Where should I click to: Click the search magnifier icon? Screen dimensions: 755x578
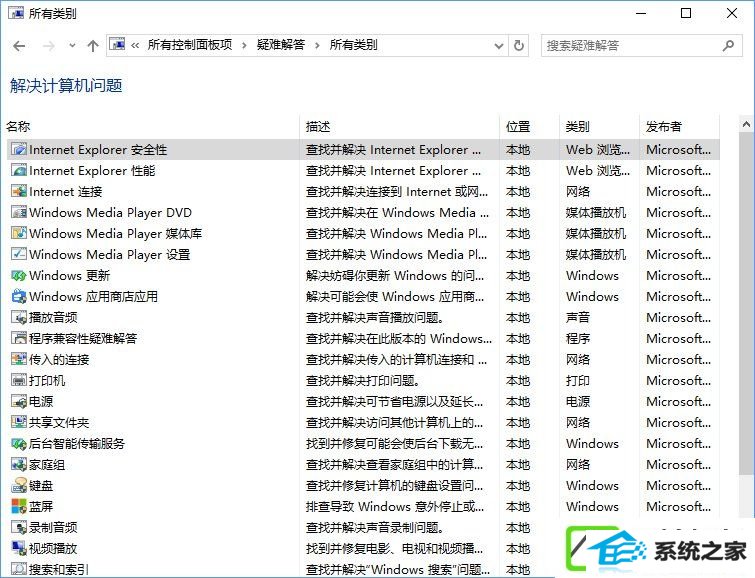(x=729, y=46)
